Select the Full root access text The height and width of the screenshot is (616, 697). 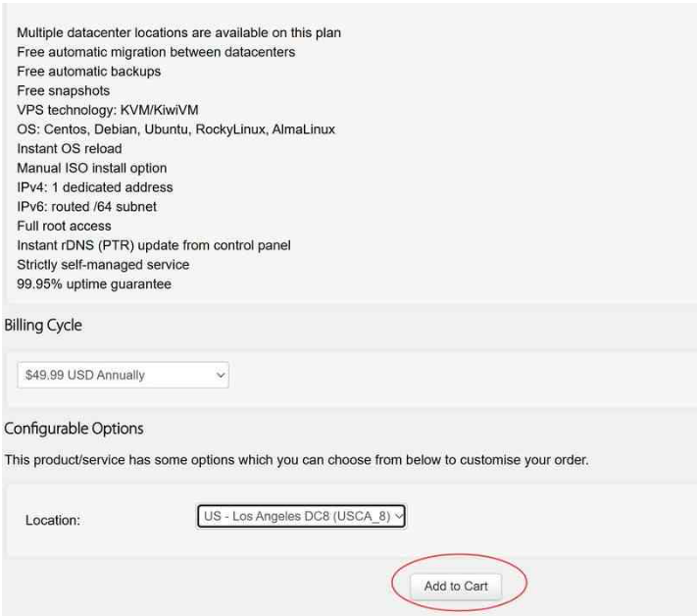pyautogui.click(x=64, y=226)
